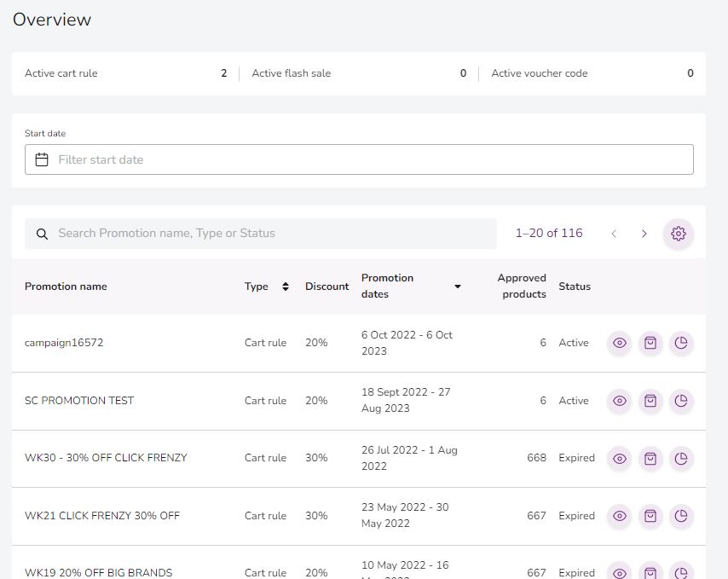Sort by Promotion dates arrow
728x579 pixels.
click(x=457, y=287)
